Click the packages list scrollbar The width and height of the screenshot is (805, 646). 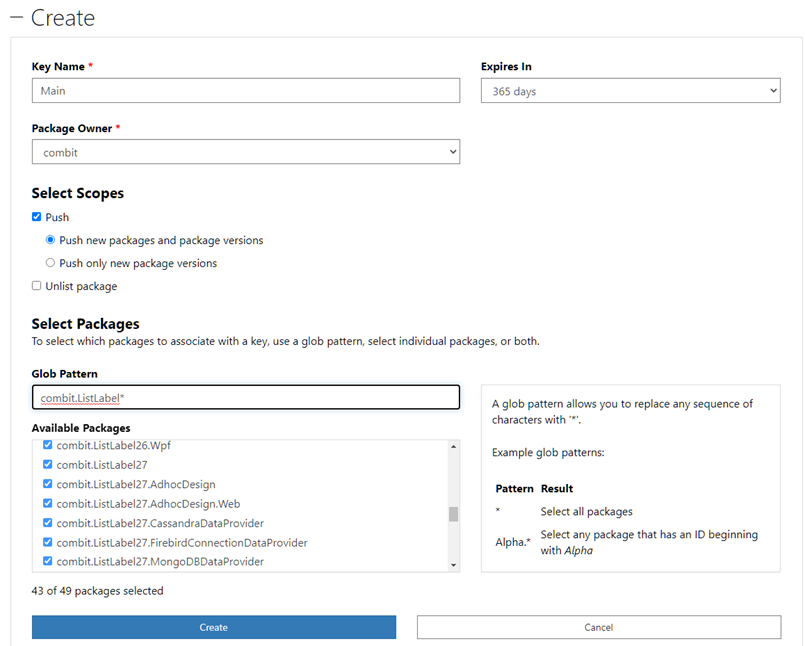coord(453,510)
